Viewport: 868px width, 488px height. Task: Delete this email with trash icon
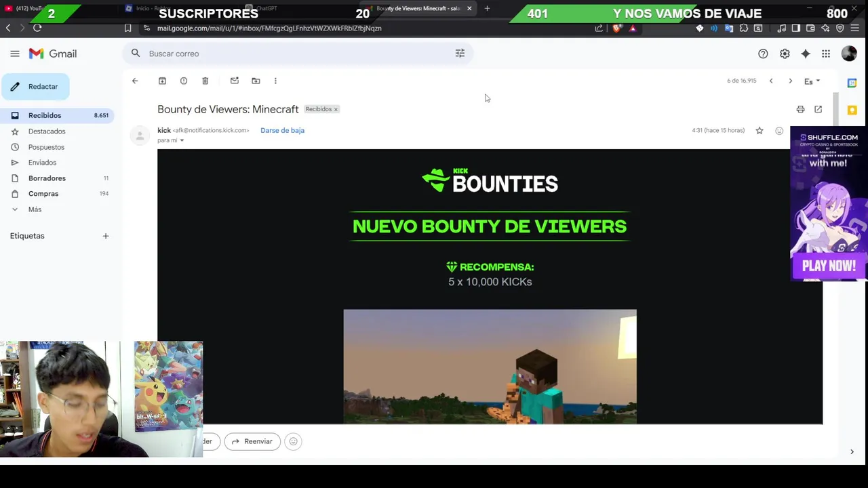205,81
